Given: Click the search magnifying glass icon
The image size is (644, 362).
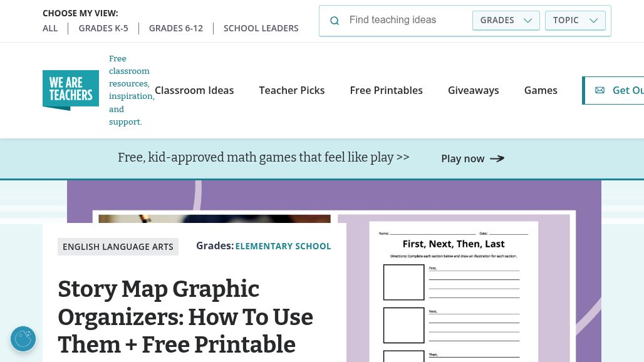Looking at the screenshot, I should click(x=335, y=20).
